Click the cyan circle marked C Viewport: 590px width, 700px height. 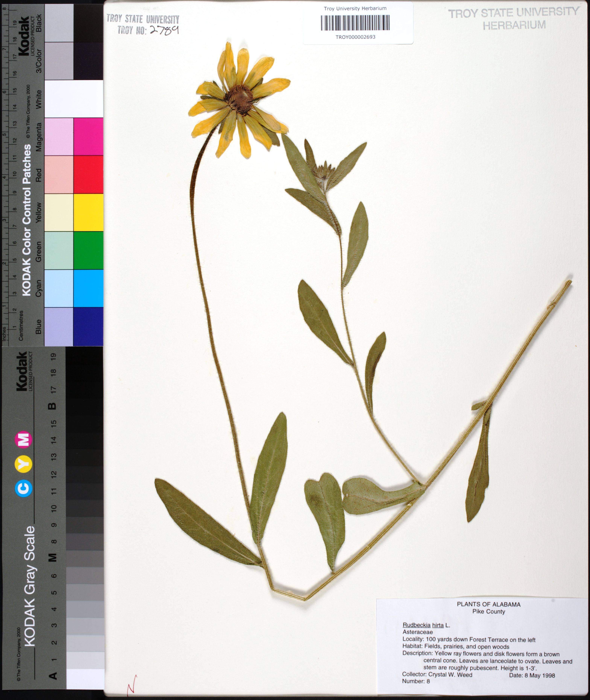pos(24,488)
